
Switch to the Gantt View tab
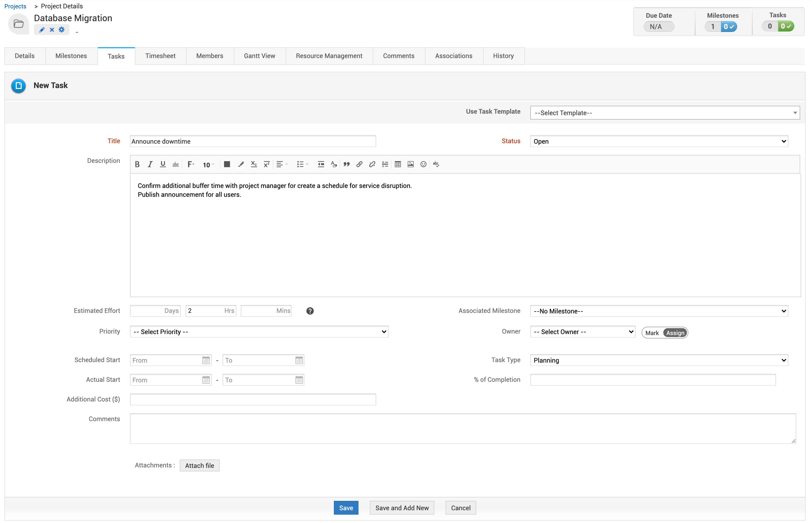click(259, 56)
